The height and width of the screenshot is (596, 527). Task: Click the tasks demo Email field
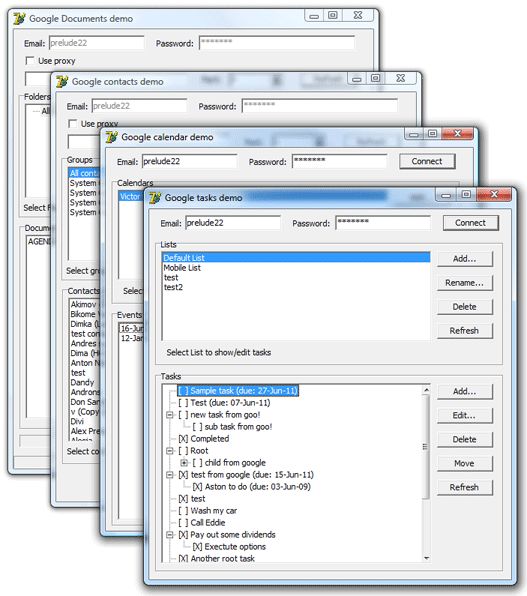click(x=233, y=223)
